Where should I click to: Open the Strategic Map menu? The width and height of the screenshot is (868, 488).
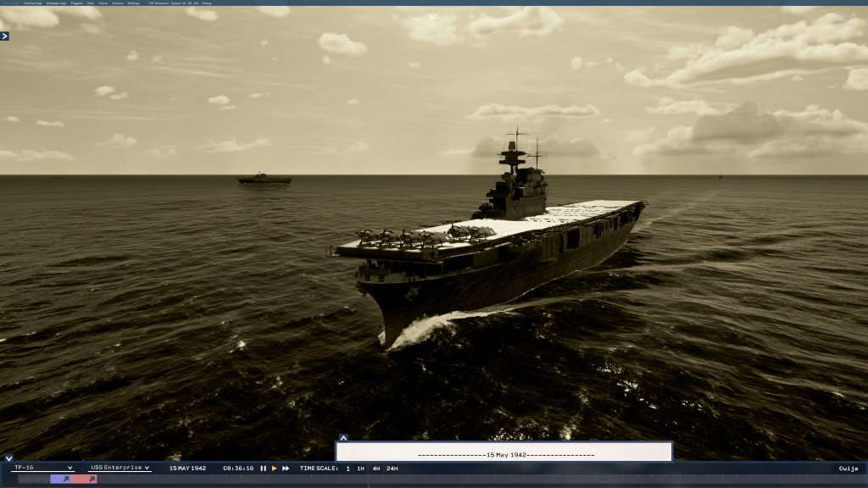[x=57, y=3]
